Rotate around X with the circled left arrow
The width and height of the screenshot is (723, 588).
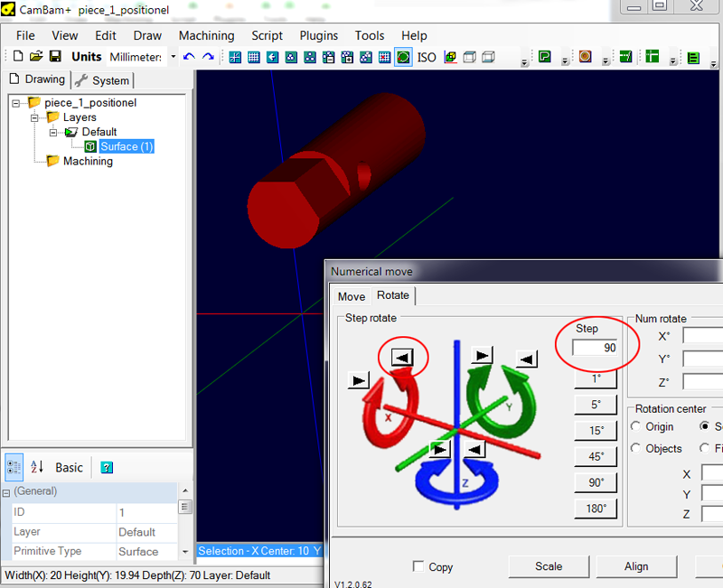402,357
